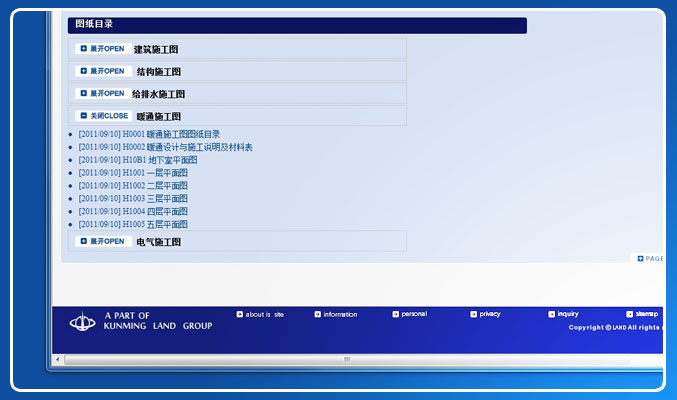Click the horizontal scrollbar thumb
Screen dimensions: 677x400
tap(347, 359)
